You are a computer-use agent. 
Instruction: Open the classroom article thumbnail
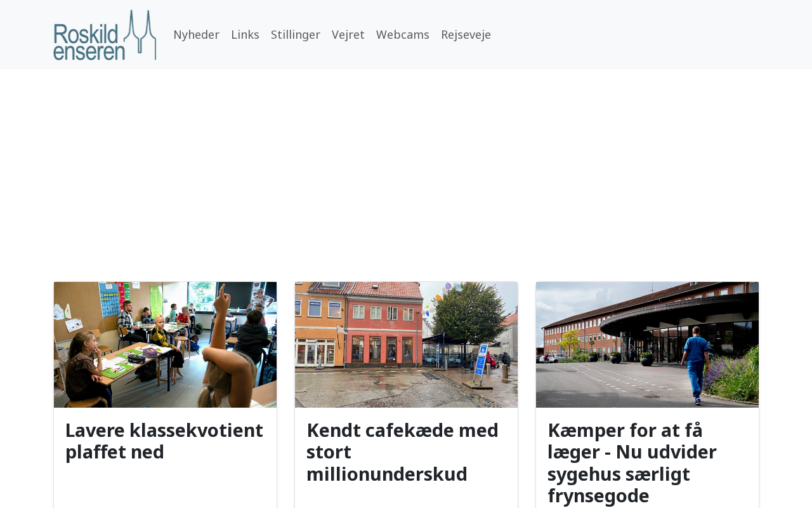[x=165, y=345]
